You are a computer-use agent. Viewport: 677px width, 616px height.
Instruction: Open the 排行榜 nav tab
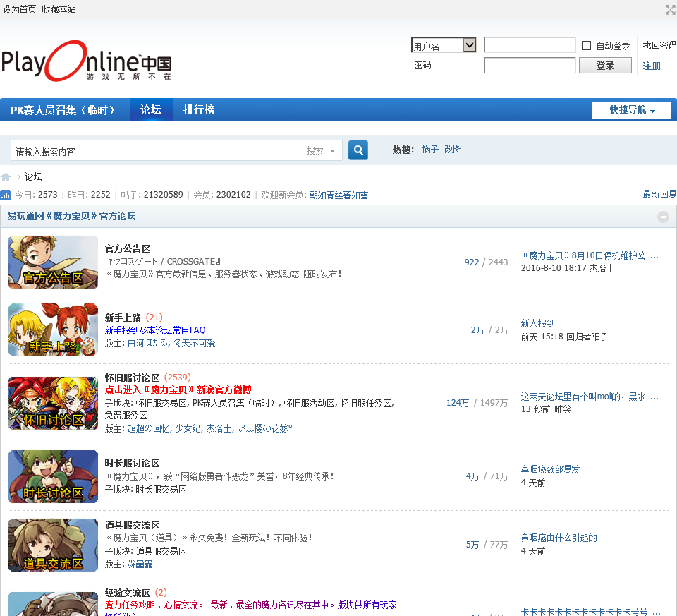click(x=199, y=109)
